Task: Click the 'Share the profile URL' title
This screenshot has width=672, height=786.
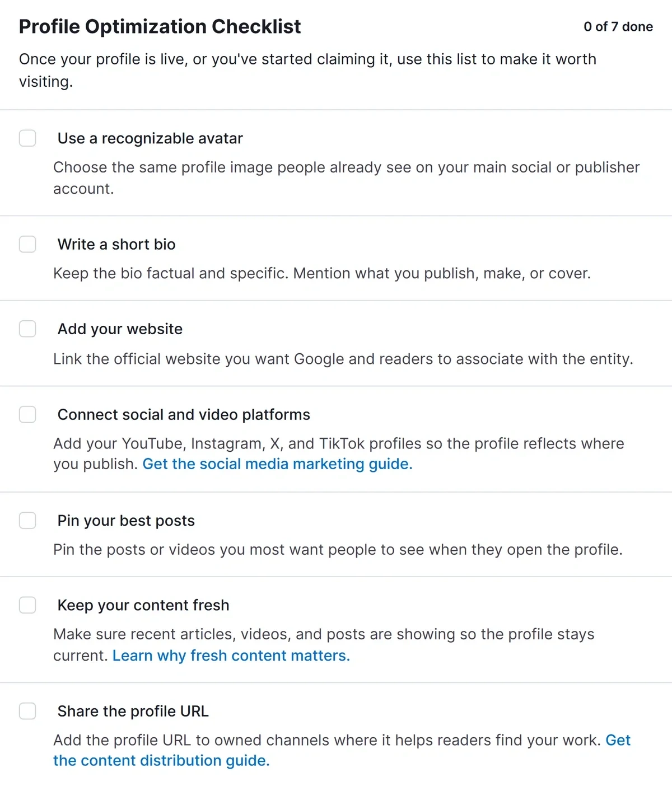Action: point(133,711)
